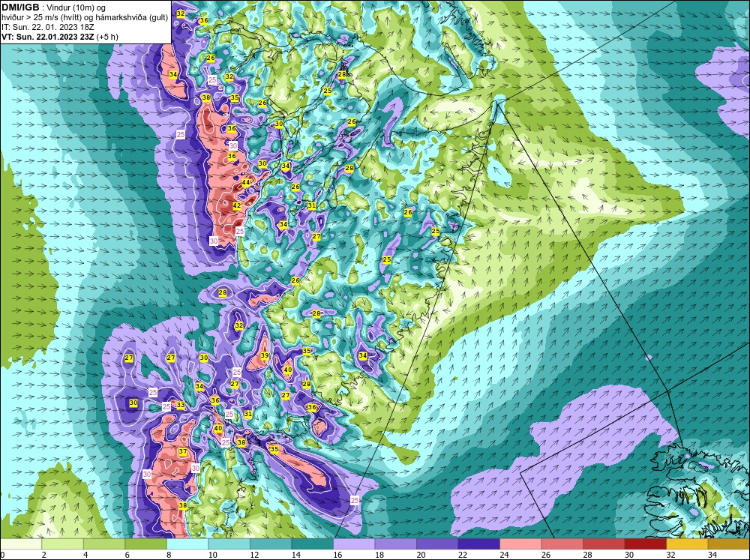Click legend swatch between 28 and 30
Screen dimensions: 750x560
click(604, 544)
